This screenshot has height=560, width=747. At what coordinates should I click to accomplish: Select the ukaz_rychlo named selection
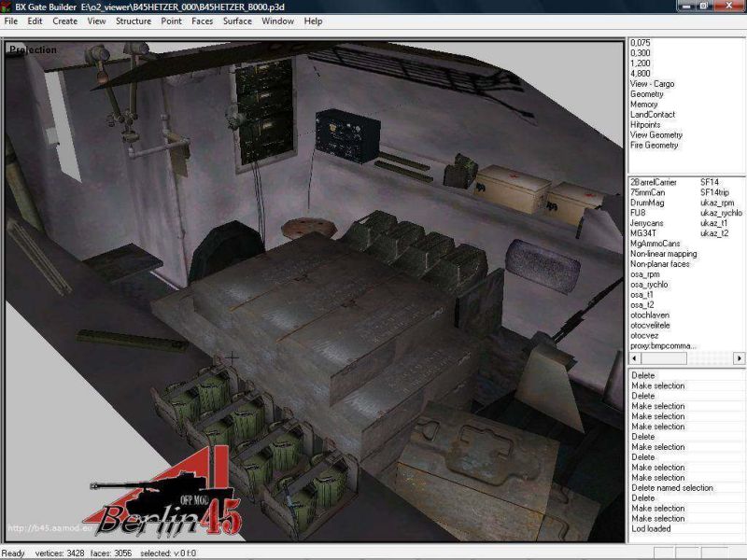(721, 213)
